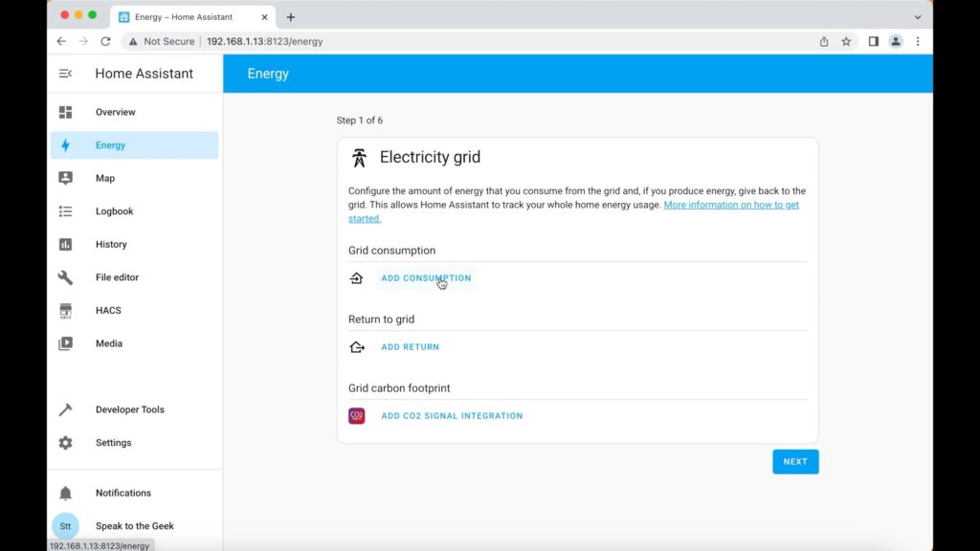Click the 'Grid consumption' section heading

pyautogui.click(x=391, y=251)
